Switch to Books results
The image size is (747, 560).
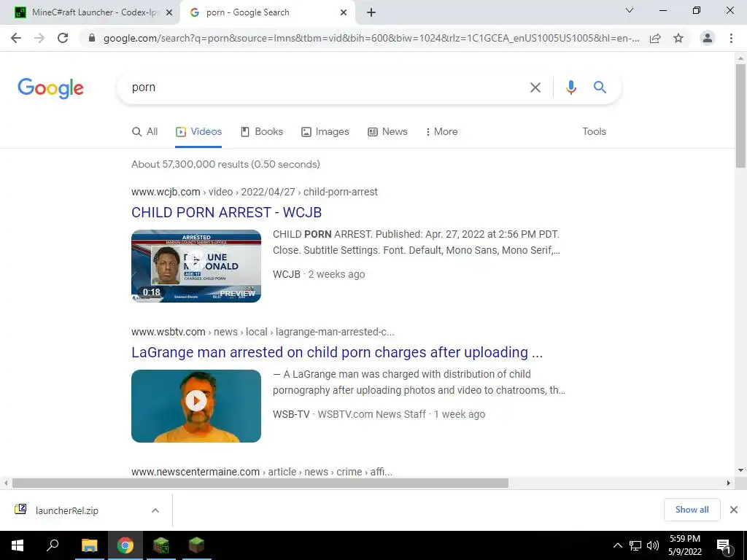click(262, 132)
